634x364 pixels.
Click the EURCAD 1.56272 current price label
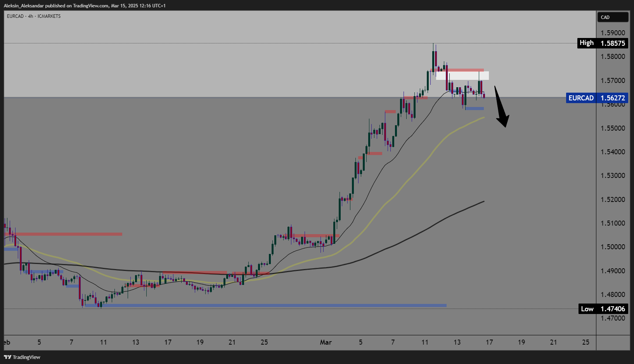coord(597,98)
